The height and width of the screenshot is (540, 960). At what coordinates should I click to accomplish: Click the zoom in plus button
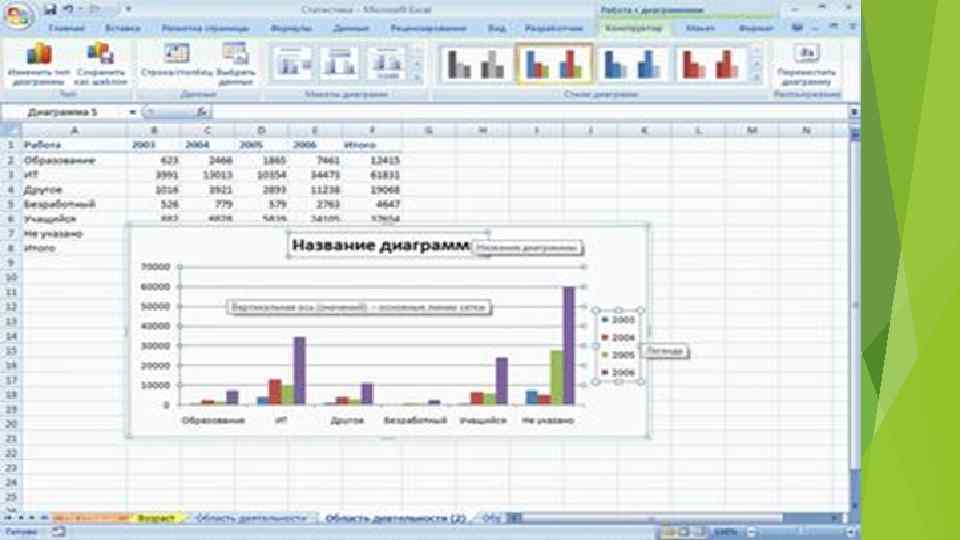[849, 532]
